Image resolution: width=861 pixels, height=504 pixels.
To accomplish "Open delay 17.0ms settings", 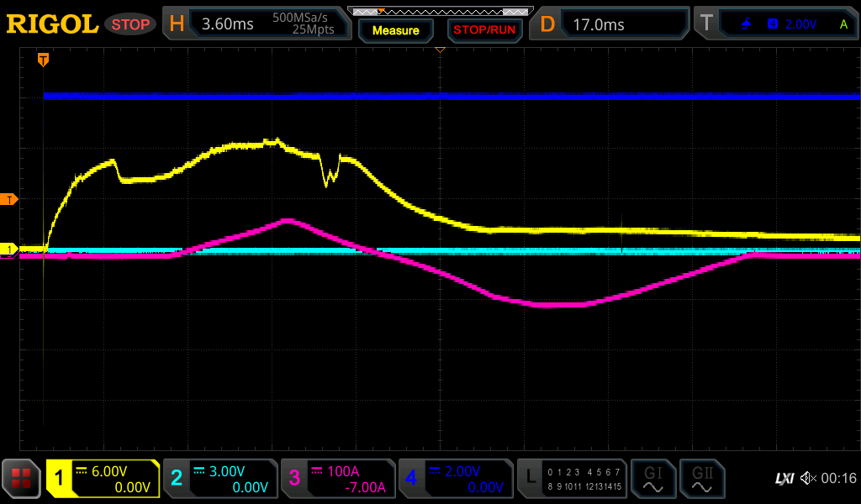I will 611,24.
